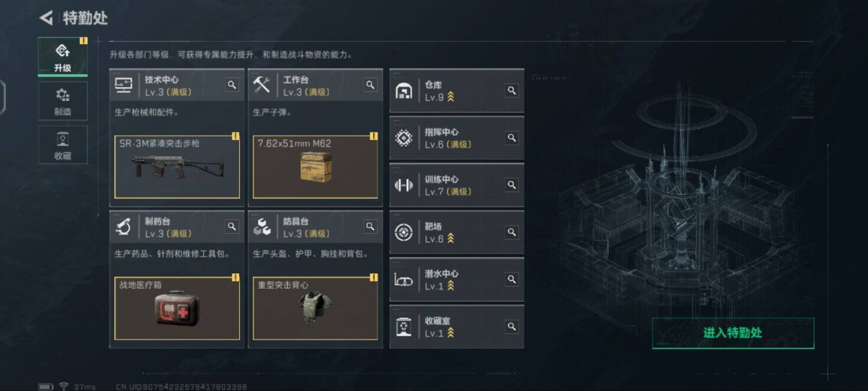Click the magnifier on 潜水中心 row
Image resolution: width=868 pixels, height=391 pixels.
(x=512, y=279)
